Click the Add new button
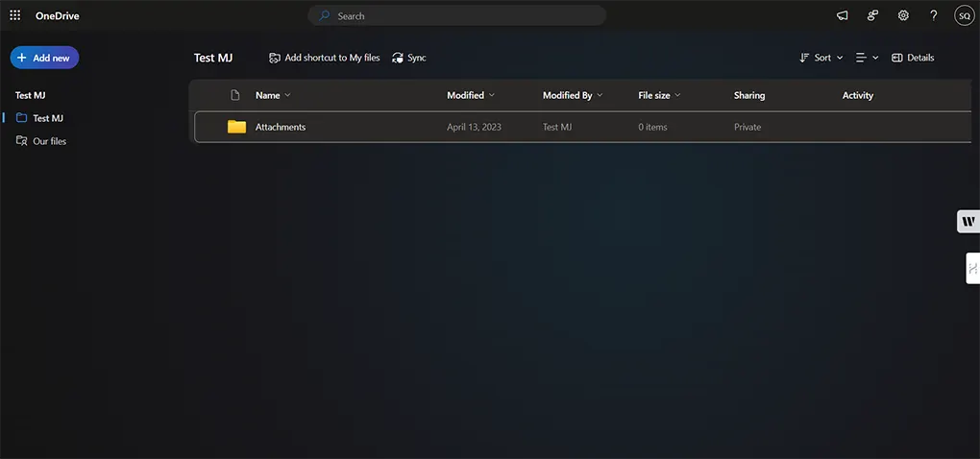Image resolution: width=980 pixels, height=459 pixels. pyautogui.click(x=44, y=58)
